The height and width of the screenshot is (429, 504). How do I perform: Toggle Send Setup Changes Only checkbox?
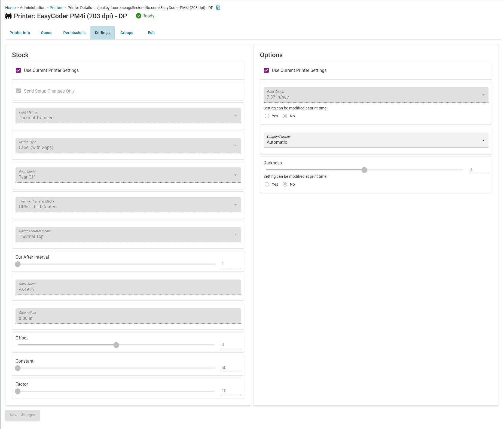(x=18, y=91)
